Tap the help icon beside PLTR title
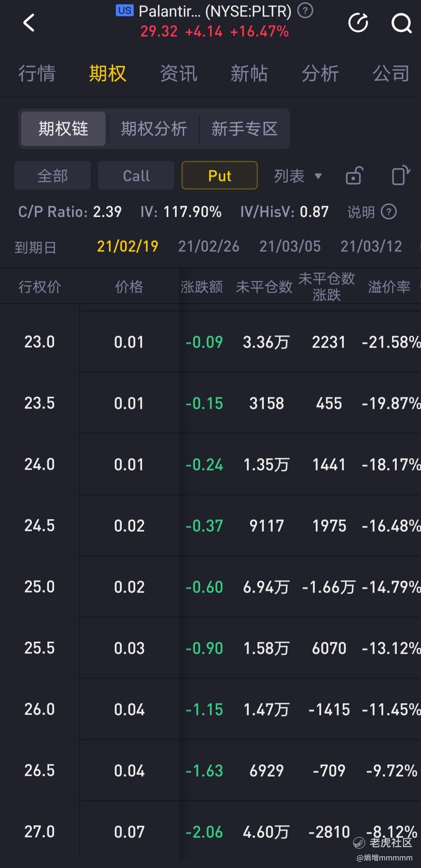The width and height of the screenshot is (421, 868). tap(305, 11)
